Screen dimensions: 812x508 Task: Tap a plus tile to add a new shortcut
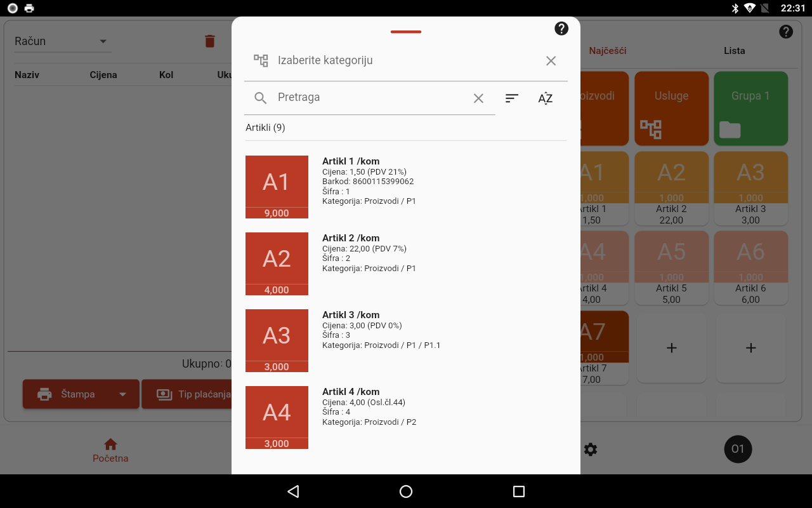672,347
